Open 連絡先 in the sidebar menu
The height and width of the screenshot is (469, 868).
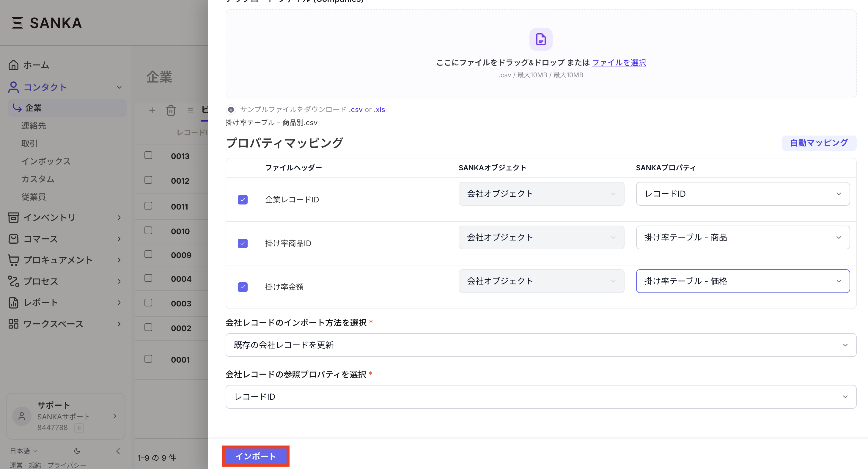coord(34,126)
